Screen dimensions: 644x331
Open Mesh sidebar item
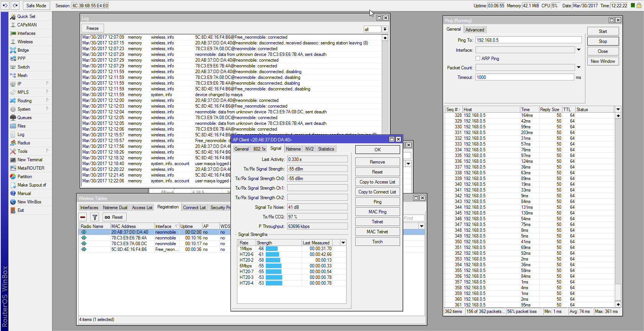point(22,75)
